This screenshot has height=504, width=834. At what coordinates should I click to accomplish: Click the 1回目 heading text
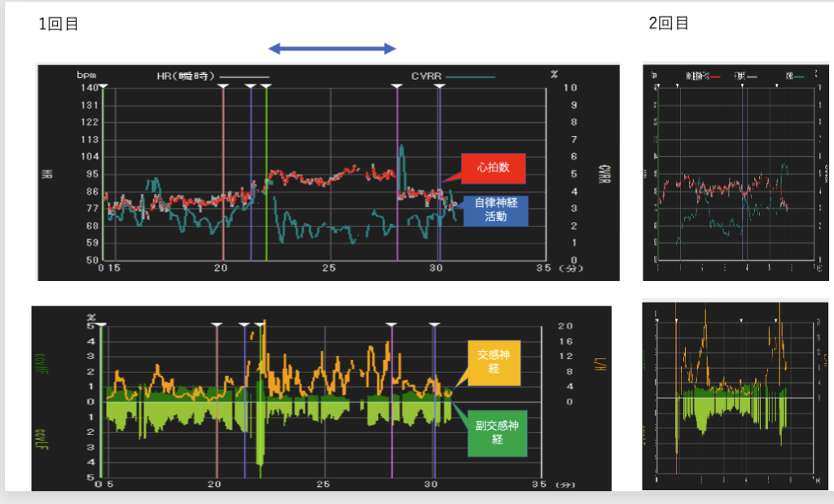(58, 24)
